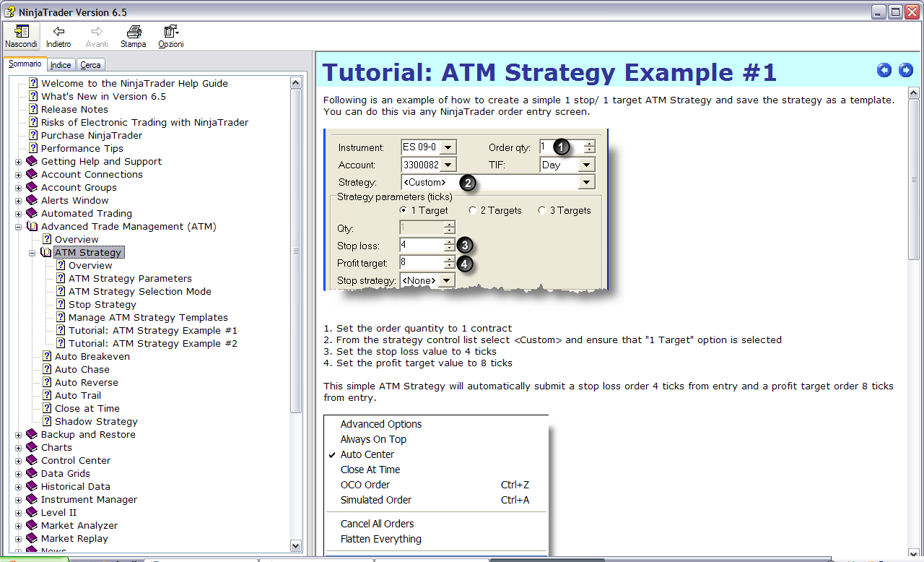This screenshot has width=924, height=562.
Task: Open the Overview topic under ATM Strategy
Action: pos(90,265)
